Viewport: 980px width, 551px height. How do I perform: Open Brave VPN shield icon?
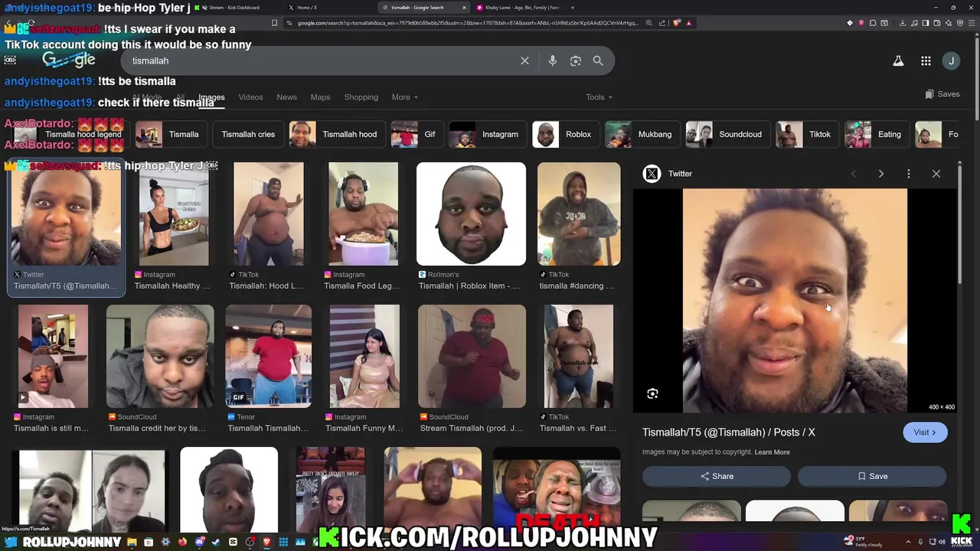coord(960,23)
